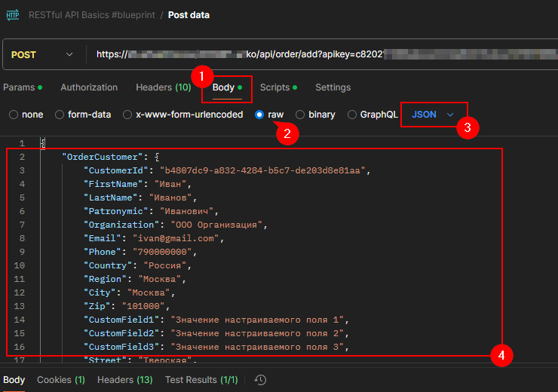Select the raw body radio button
This screenshot has width=558, height=392.
point(259,115)
